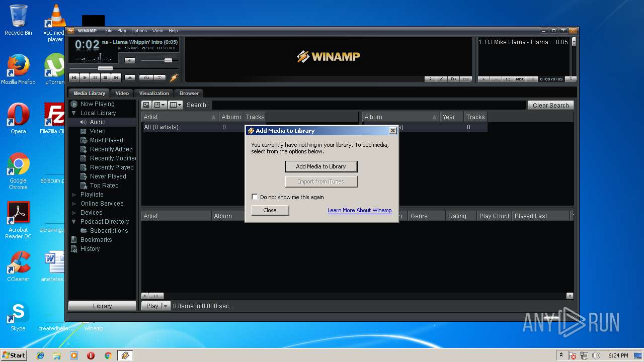Open Internet Explorer from the taskbar
644x362 pixels.
click(40, 355)
